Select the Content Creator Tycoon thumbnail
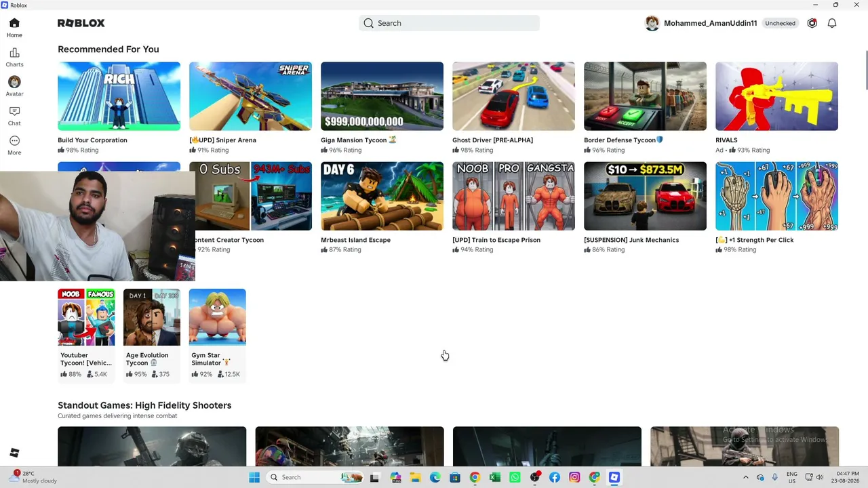 point(254,196)
